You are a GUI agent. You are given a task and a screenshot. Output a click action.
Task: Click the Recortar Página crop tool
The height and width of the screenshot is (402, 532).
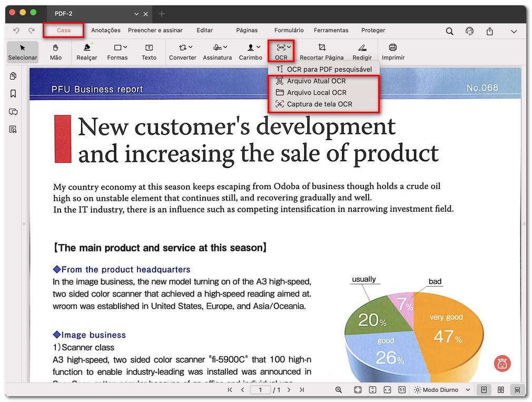[x=321, y=52]
